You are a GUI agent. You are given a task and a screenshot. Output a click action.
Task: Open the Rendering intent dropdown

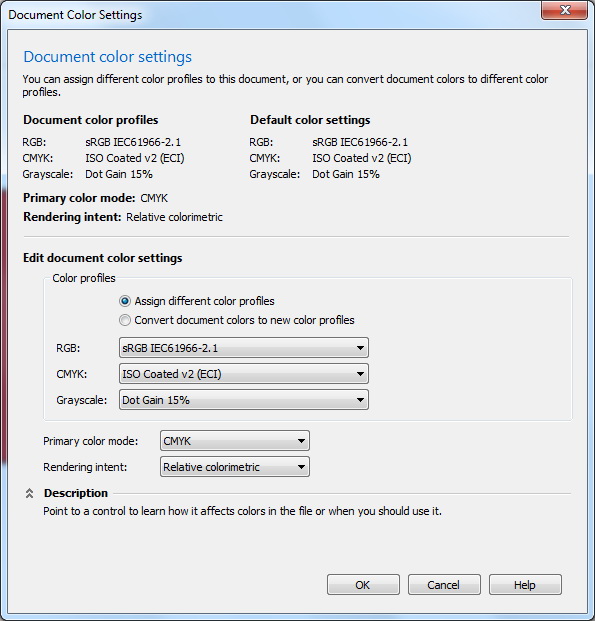point(235,467)
